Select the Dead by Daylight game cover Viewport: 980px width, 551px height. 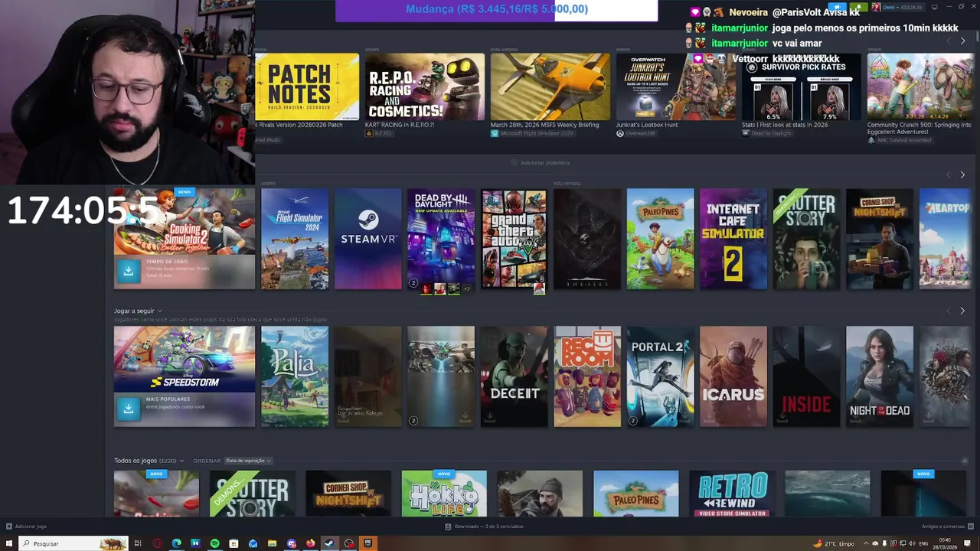pyautogui.click(x=441, y=239)
